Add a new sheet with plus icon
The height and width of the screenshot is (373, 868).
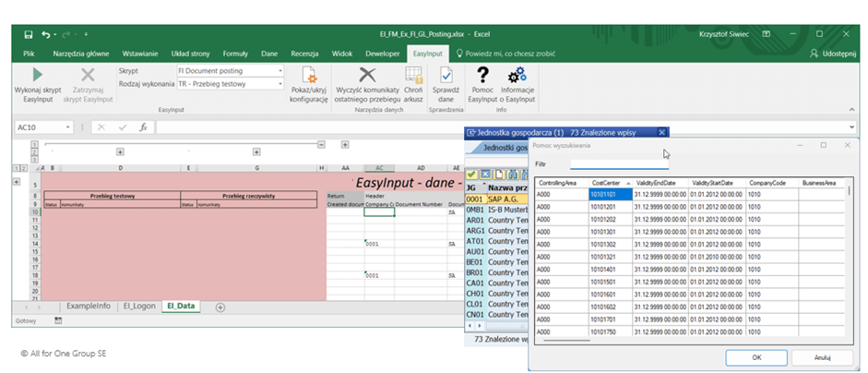[220, 307]
